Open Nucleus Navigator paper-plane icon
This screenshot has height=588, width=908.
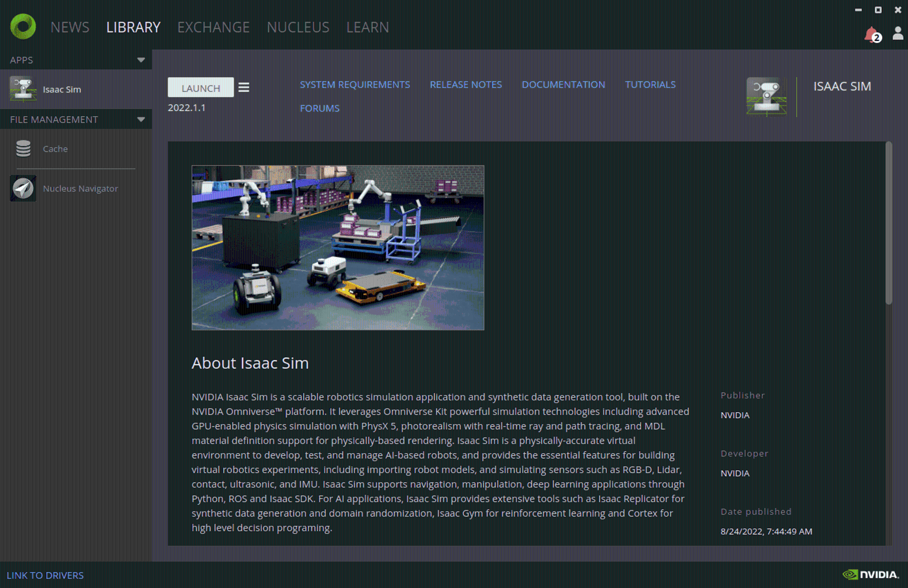[x=23, y=188]
